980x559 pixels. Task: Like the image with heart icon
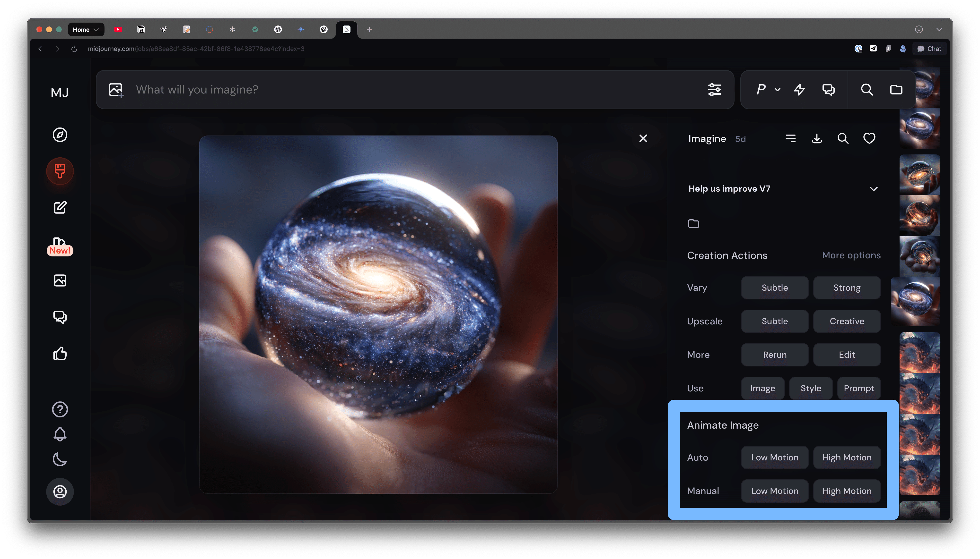click(x=869, y=139)
